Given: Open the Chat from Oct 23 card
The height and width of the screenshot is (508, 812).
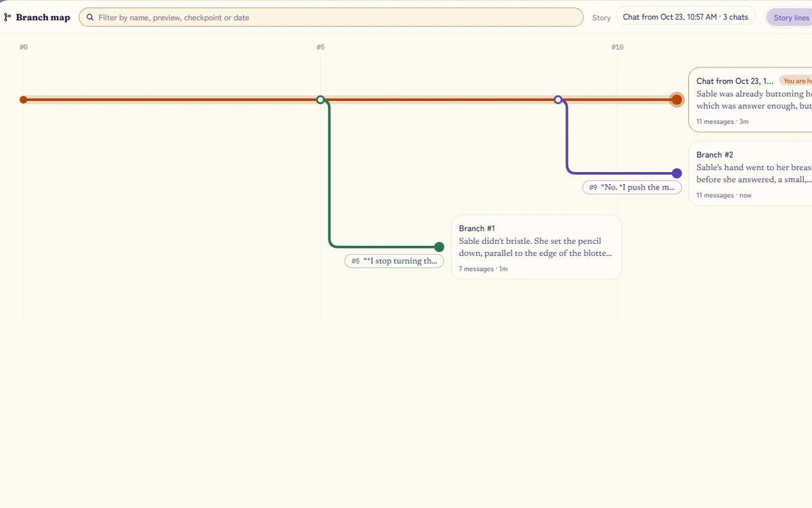Looking at the screenshot, I should click(750, 100).
